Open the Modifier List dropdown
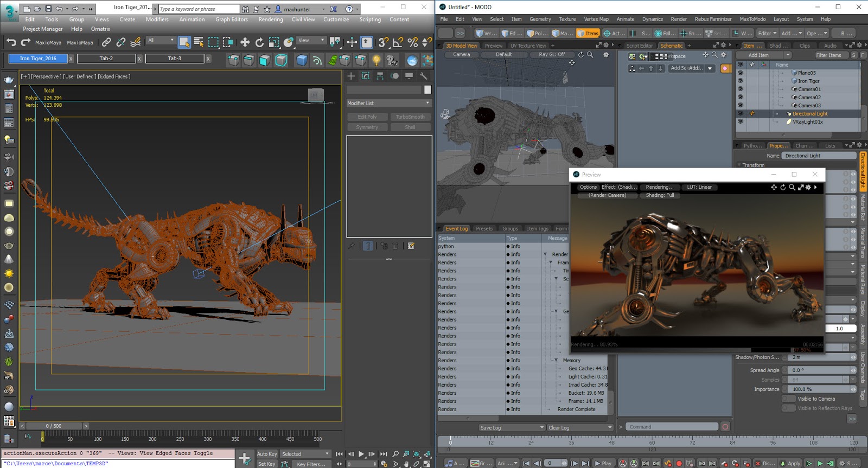This screenshot has height=468, width=868. click(x=388, y=103)
